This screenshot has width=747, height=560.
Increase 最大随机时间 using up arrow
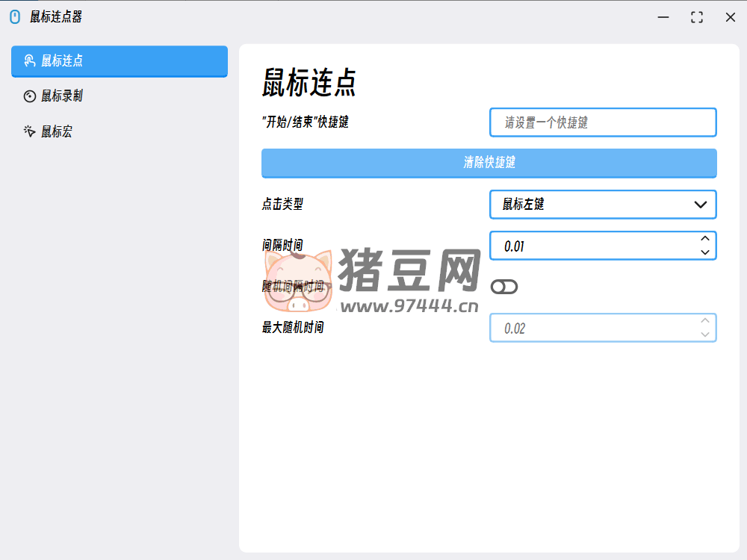click(x=704, y=321)
